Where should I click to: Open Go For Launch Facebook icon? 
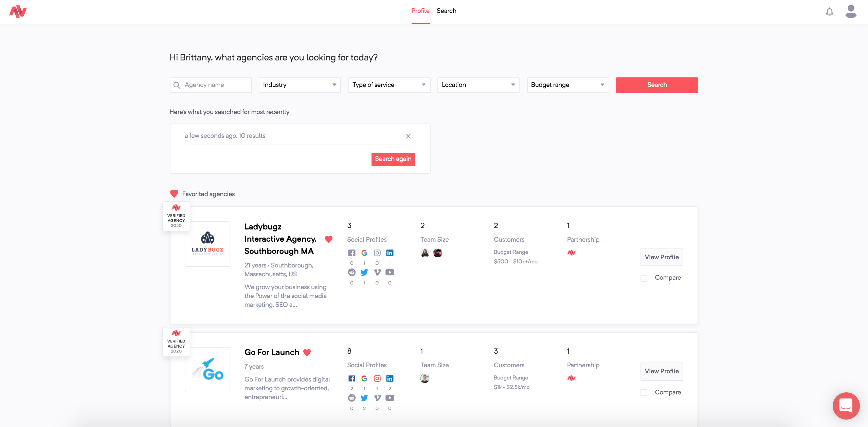tap(352, 378)
